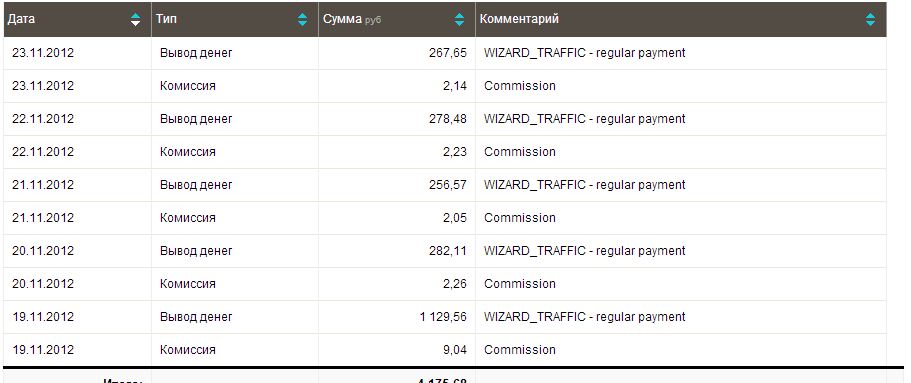Sort by the Дата column arrows
Viewport: 911px width, 383px height.
pos(135,19)
